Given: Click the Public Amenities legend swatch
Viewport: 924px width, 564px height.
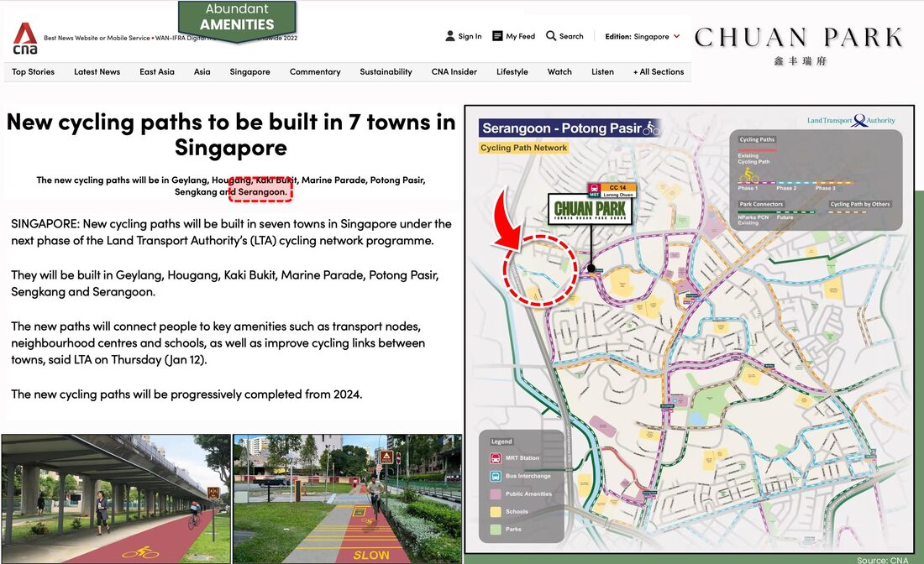Looking at the screenshot, I should pos(496,494).
